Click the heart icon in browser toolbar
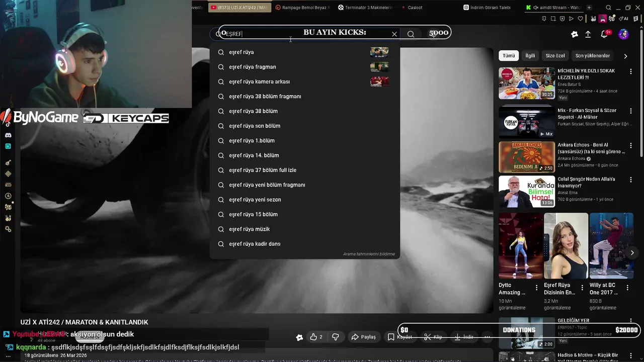 (580, 19)
